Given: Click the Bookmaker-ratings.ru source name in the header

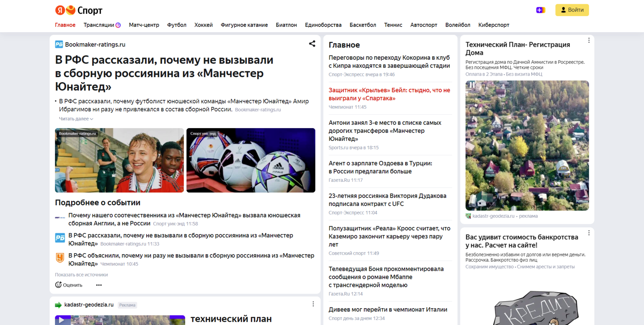Looking at the screenshot, I should click(95, 45).
